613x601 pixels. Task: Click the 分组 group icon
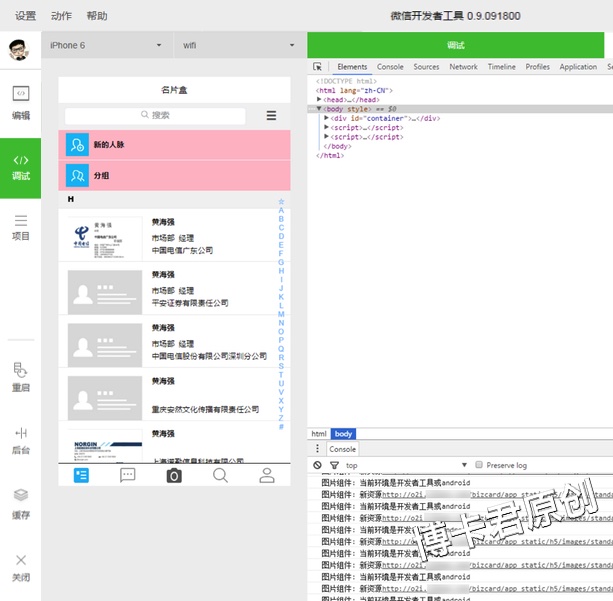pos(77,176)
